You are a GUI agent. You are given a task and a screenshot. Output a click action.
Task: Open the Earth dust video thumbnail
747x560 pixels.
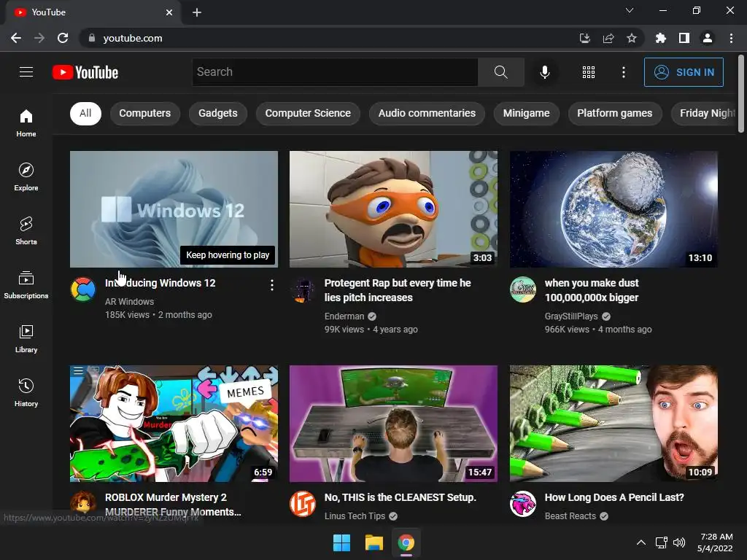[x=614, y=209]
